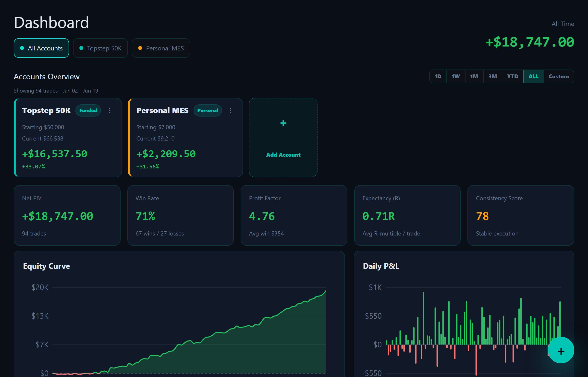Click the Personal badge on Personal MES
The width and height of the screenshot is (588, 377).
(208, 110)
